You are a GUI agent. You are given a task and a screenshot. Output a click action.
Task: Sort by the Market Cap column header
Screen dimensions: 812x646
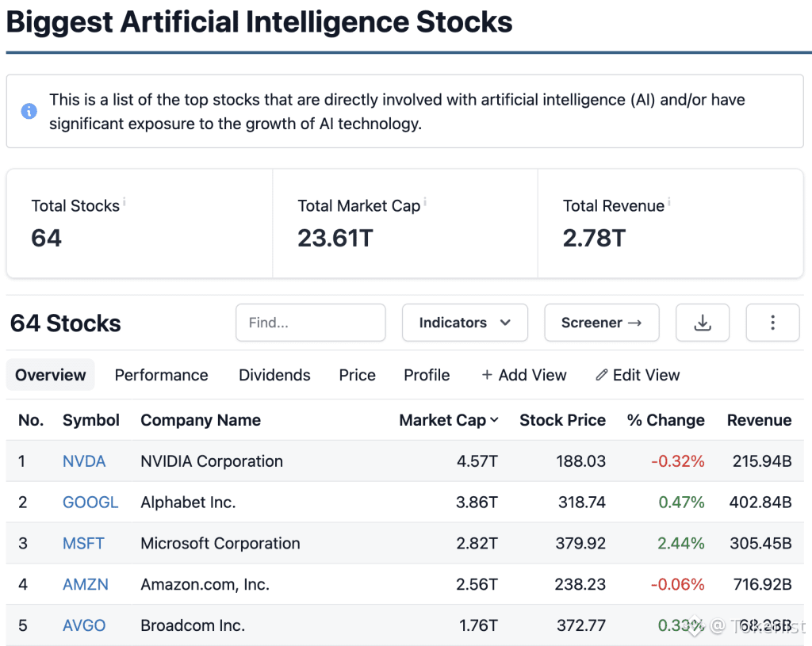point(448,420)
